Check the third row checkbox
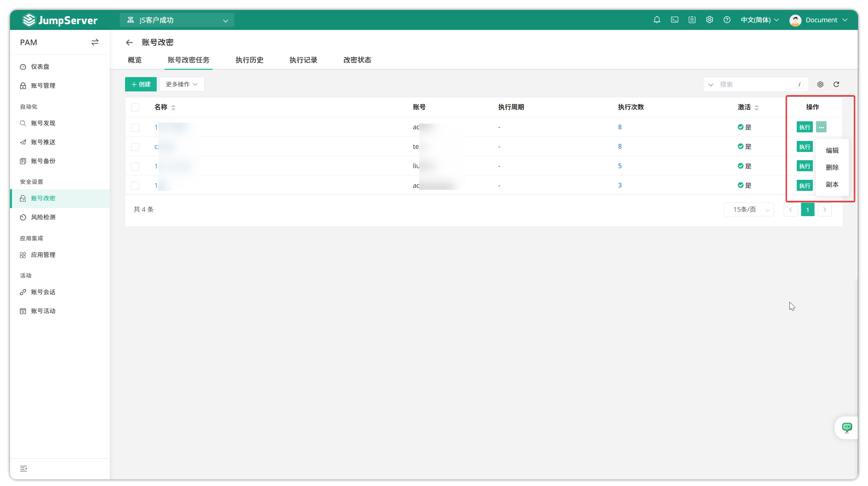 (x=135, y=166)
